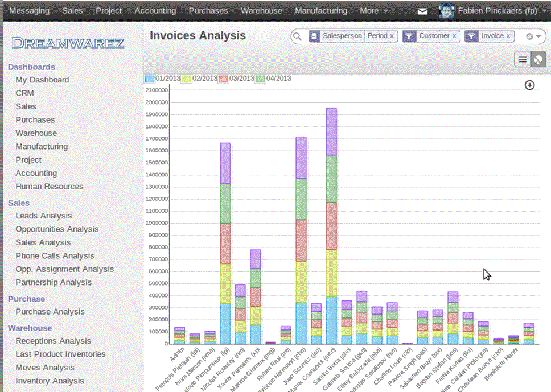Open the Warehouse top menu
The image size is (551, 392).
261,10
